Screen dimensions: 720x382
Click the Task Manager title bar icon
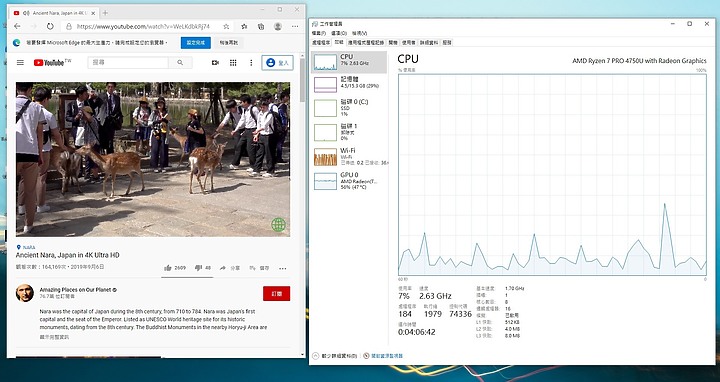315,23
